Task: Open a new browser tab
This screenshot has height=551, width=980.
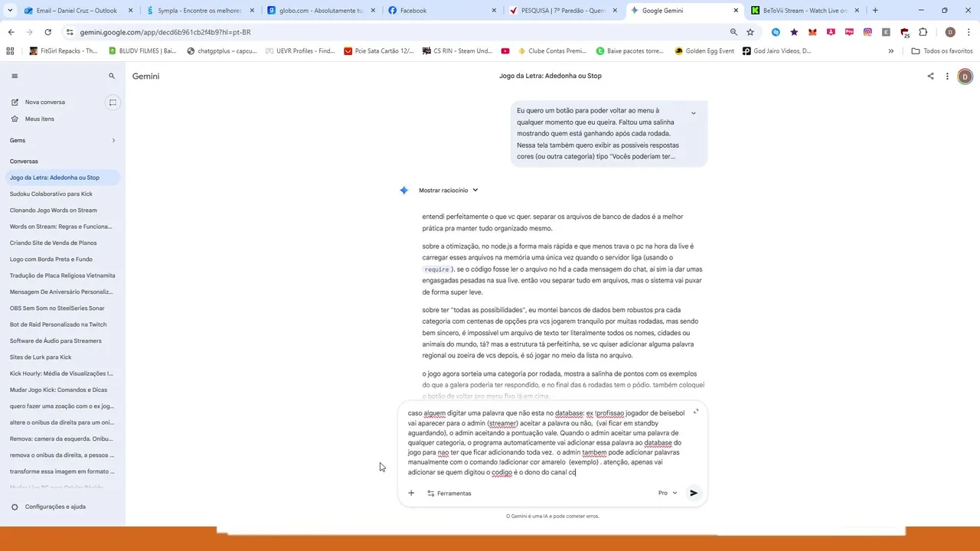Action: click(x=875, y=11)
